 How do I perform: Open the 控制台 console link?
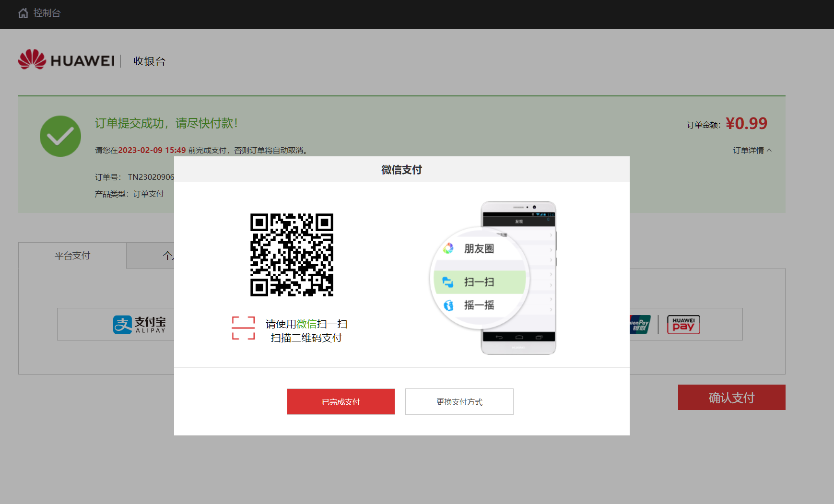click(x=47, y=13)
